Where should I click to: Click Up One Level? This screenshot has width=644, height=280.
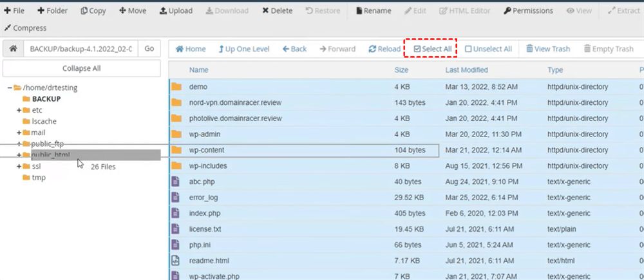point(243,49)
